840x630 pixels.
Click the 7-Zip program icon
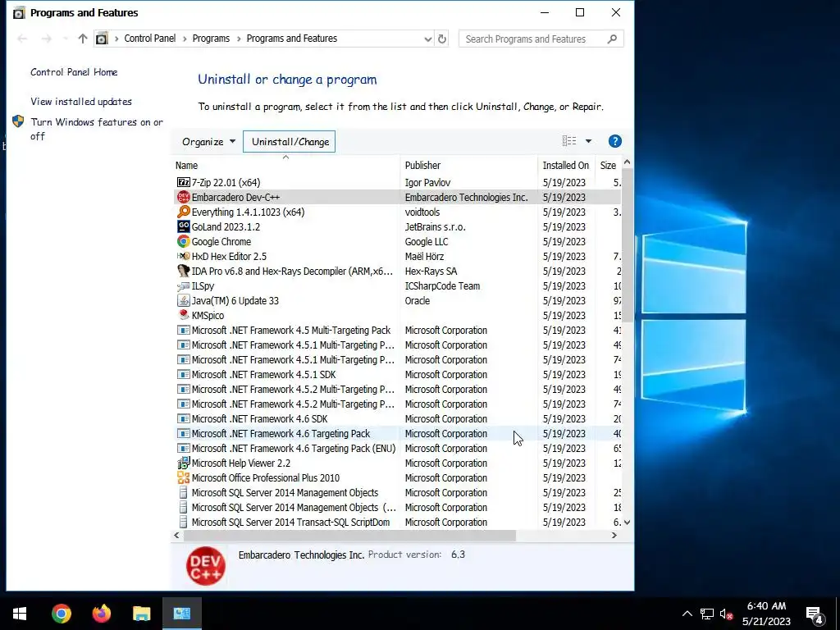[x=183, y=183]
